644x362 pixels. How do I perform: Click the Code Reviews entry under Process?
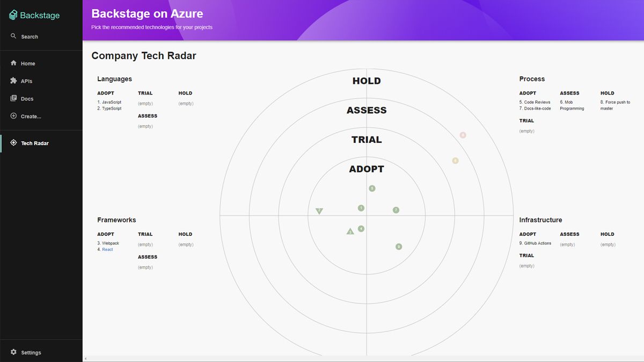(x=537, y=102)
